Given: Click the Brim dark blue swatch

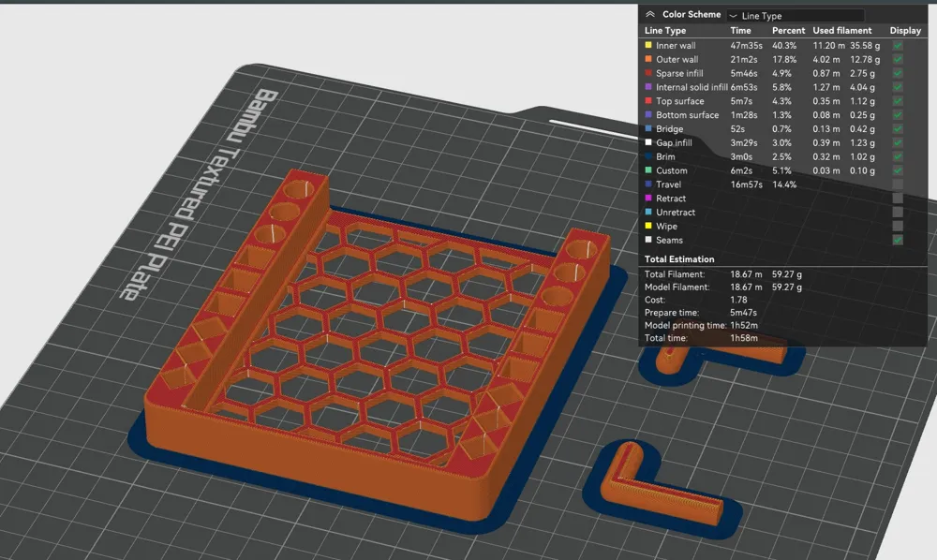Looking at the screenshot, I should point(648,156).
